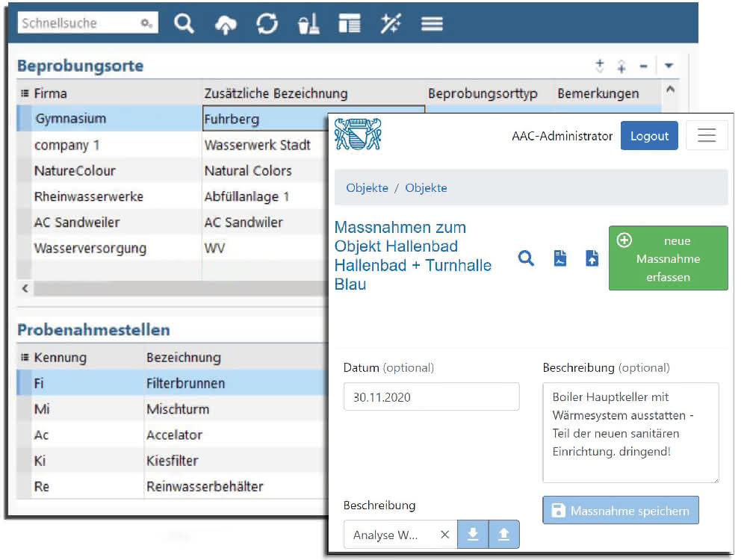Click neue Massnahme erfassen button
Viewport: 747px width, 560px height.
click(x=669, y=258)
